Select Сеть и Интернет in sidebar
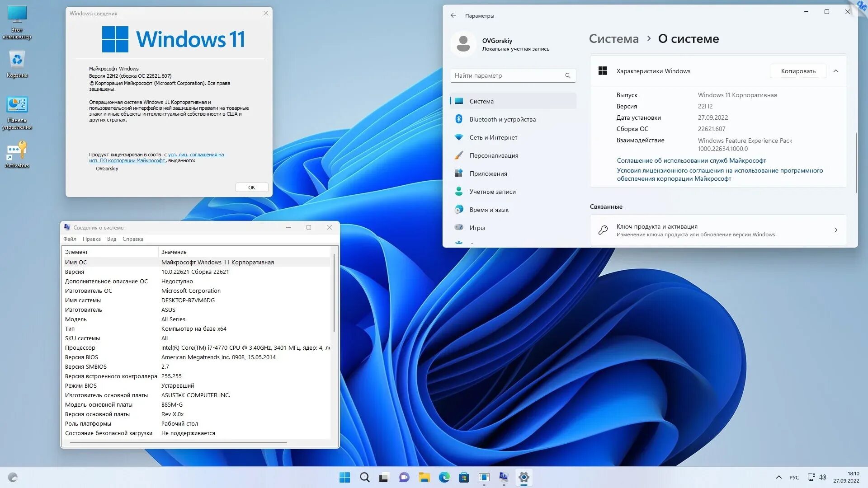 (513, 137)
